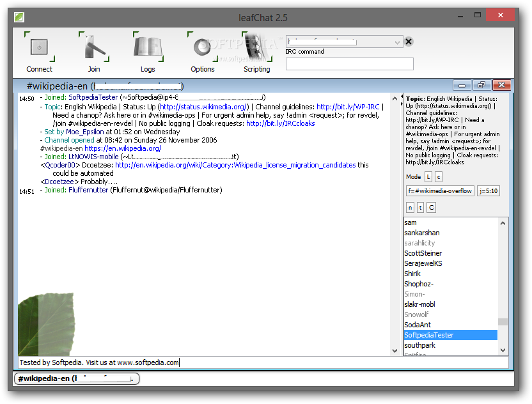Switch to the #wikipedia-en bottom tab
This screenshot has height=404, width=532.
tap(77, 378)
